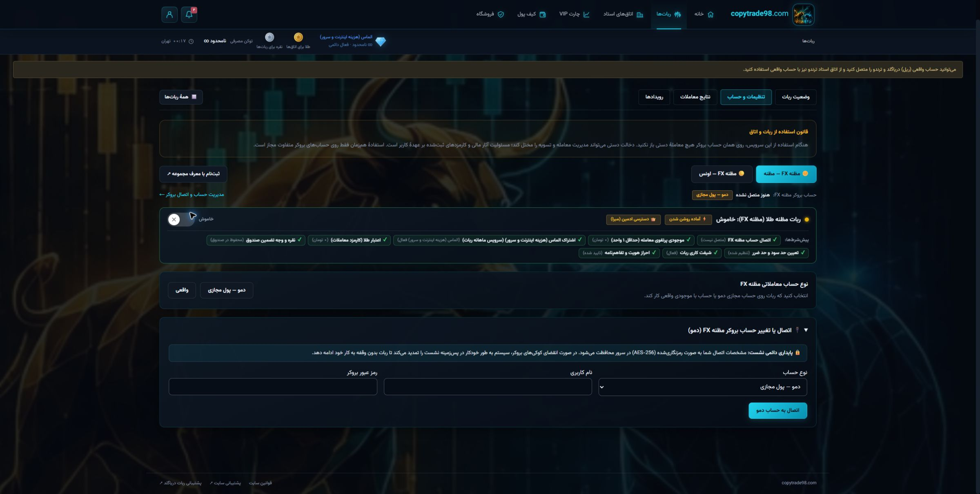Viewport: 980px width, 494px height.
Task: Open the user profile icon
Action: 169,14
